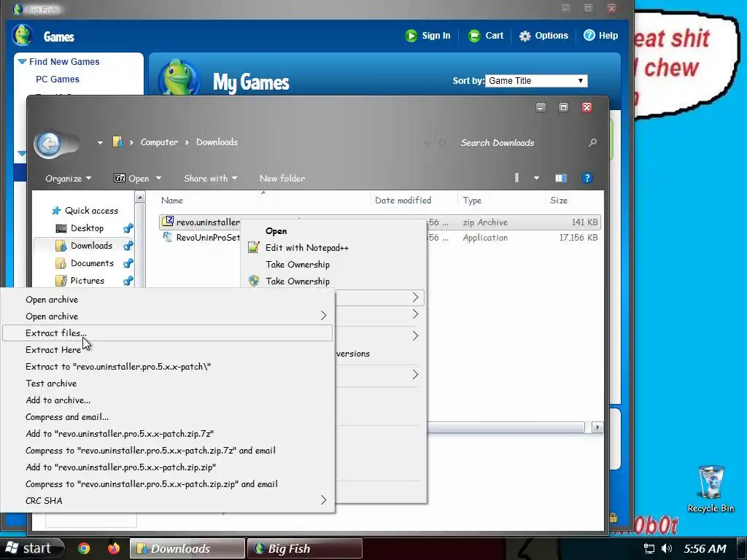Click the sidebar scrollbar up arrow
The width and height of the screenshot is (747, 560).
click(x=140, y=197)
